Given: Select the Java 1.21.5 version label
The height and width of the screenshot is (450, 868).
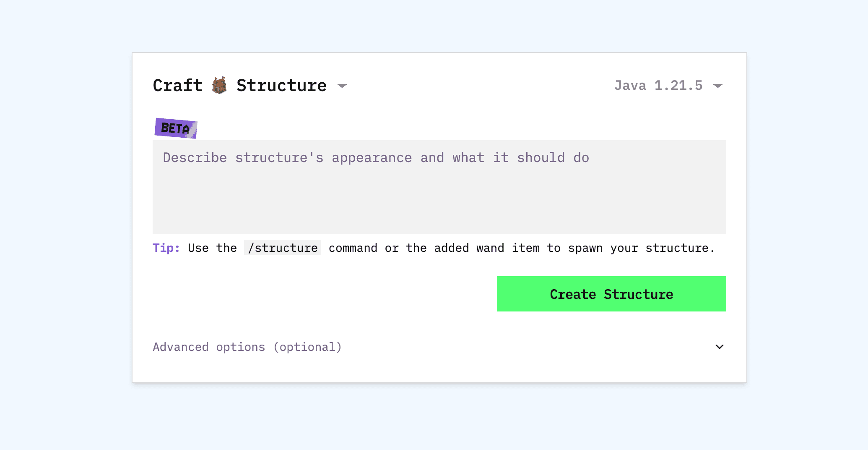Looking at the screenshot, I should click(658, 85).
